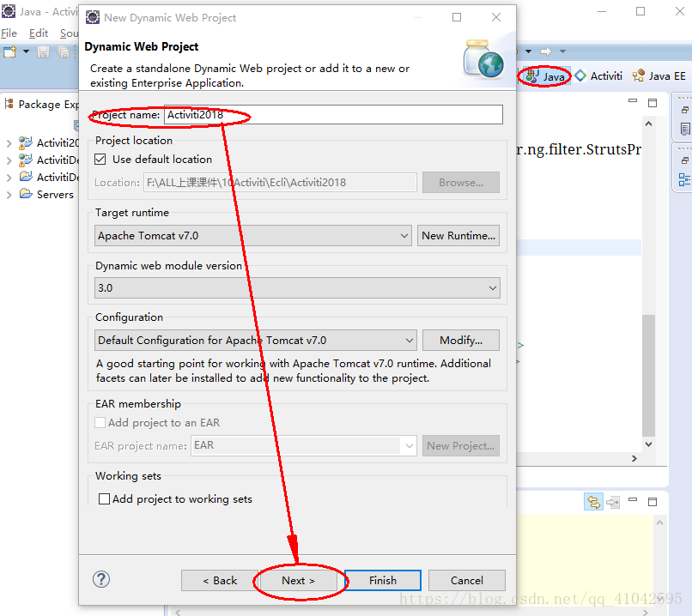Open New toolbar dropdown arrow

tap(27, 52)
